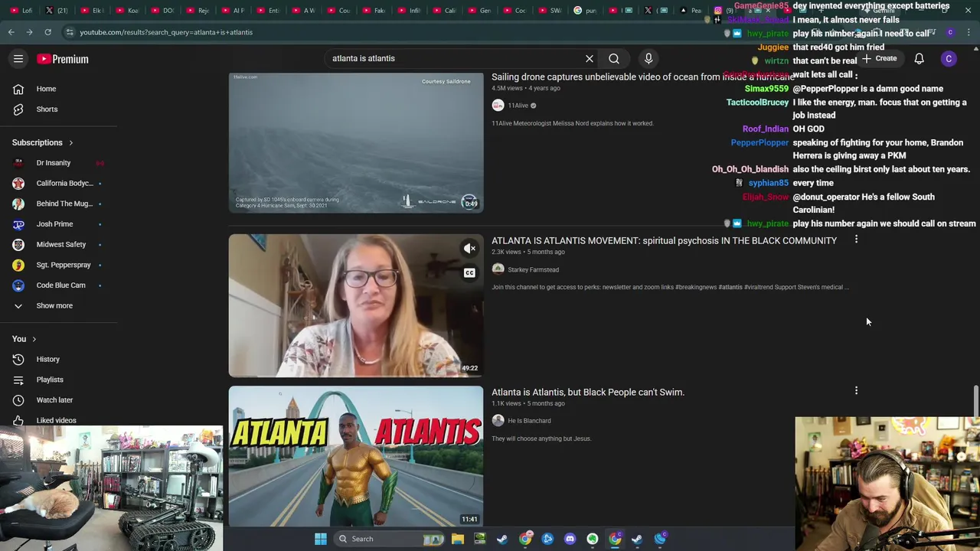This screenshot has height=551, width=980.
Task: Click the magnifier search button
Action: tap(614, 58)
